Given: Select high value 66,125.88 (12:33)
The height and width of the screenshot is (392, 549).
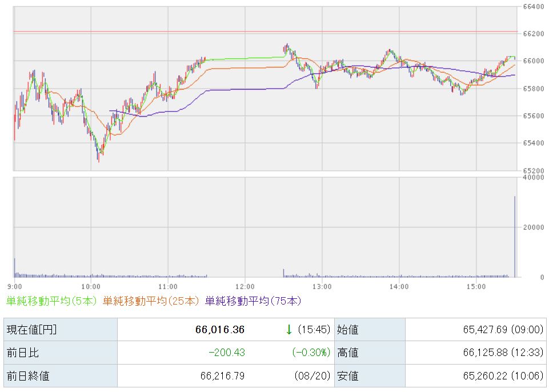Looking at the screenshot, I should (x=503, y=353).
